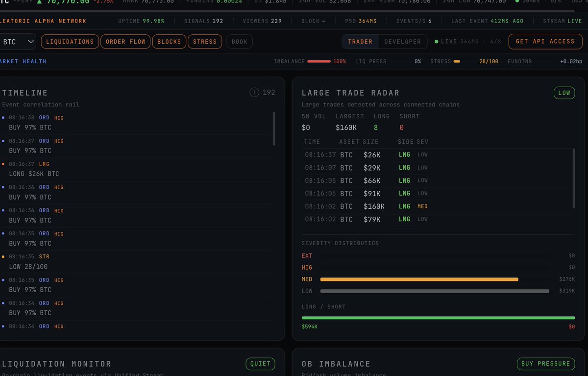588x376 pixels.
Task: Click the SHORT count value 0
Action: pyautogui.click(x=402, y=127)
